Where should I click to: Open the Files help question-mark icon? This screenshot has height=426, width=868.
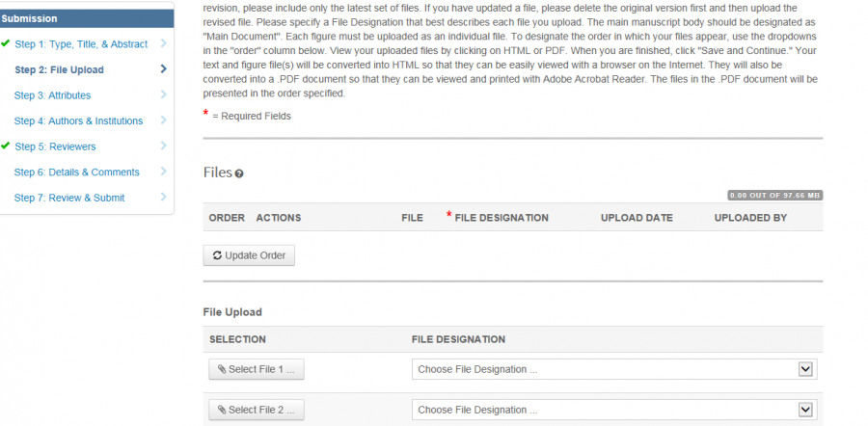point(239,173)
